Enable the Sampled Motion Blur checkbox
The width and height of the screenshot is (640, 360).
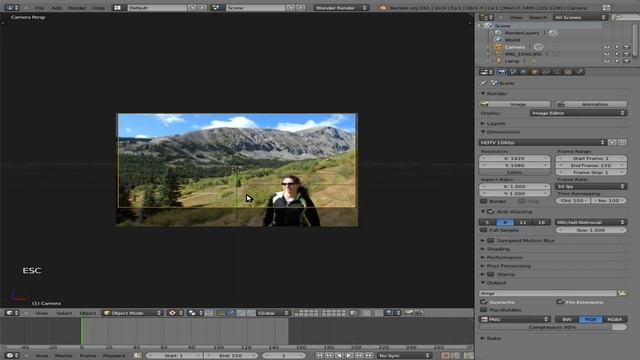[491, 240]
